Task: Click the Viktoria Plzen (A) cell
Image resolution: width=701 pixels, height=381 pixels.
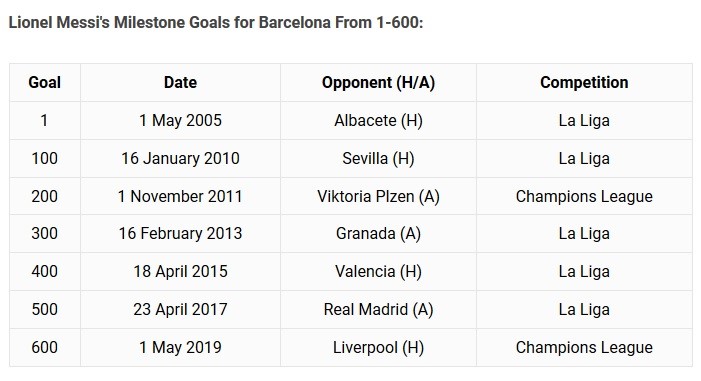Action: pos(378,196)
